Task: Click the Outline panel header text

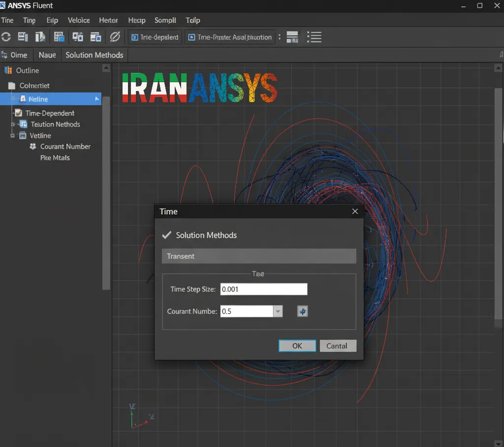Action: [x=28, y=70]
